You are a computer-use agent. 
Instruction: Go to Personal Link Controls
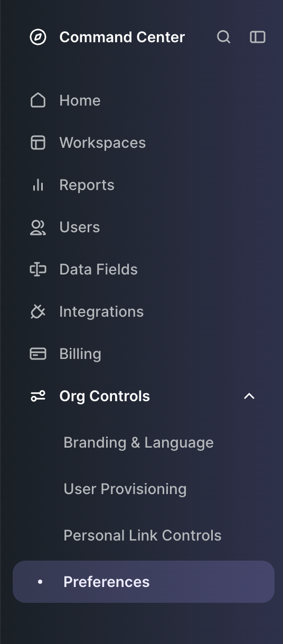click(x=143, y=535)
